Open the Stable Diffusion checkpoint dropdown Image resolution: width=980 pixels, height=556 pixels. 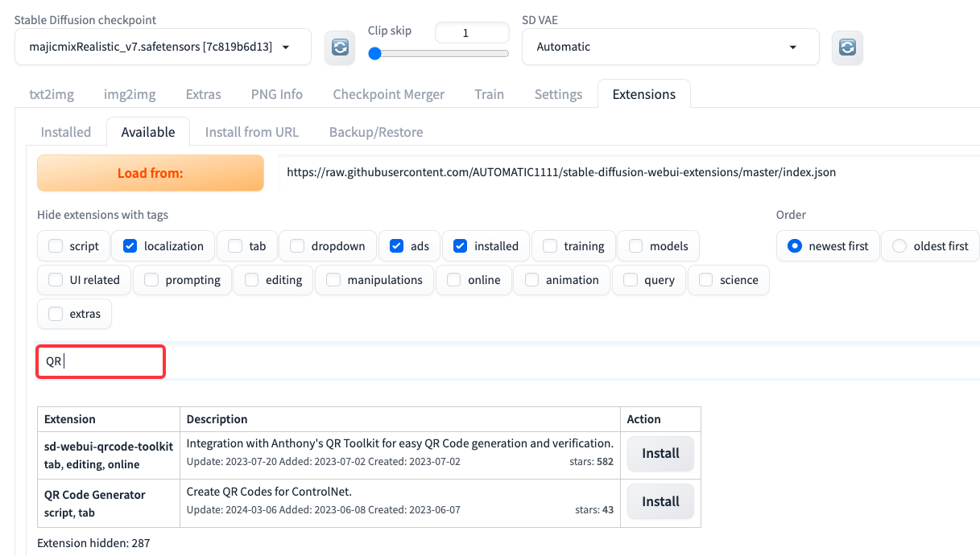[x=163, y=47]
